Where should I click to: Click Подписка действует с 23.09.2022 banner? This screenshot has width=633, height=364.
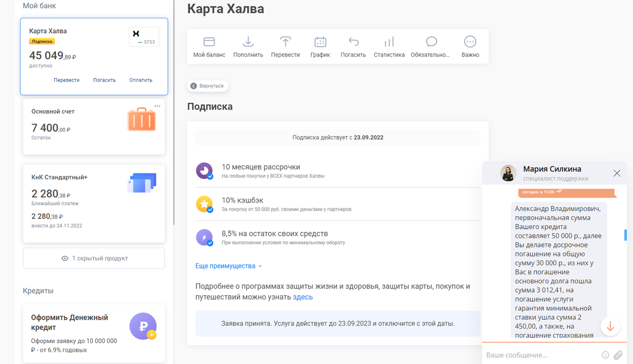coord(338,138)
